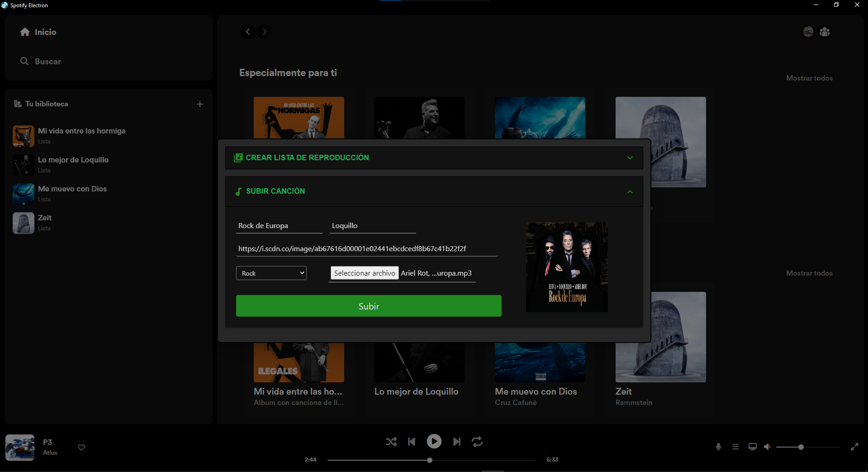Open Zeit list in library

(x=109, y=223)
